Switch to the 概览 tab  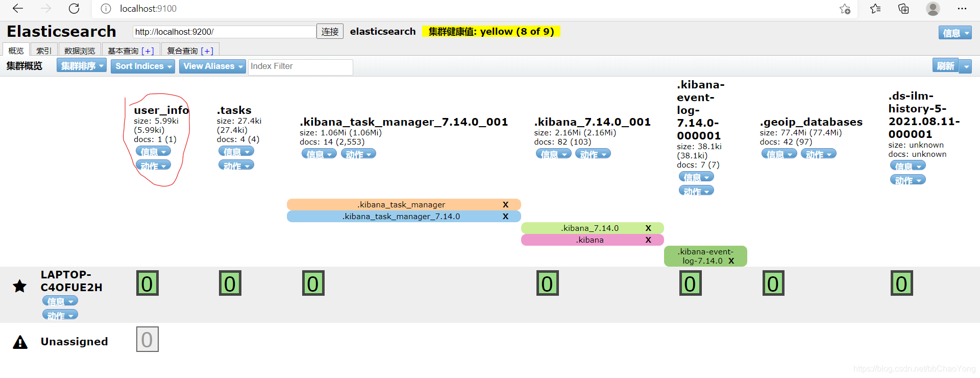pos(16,51)
